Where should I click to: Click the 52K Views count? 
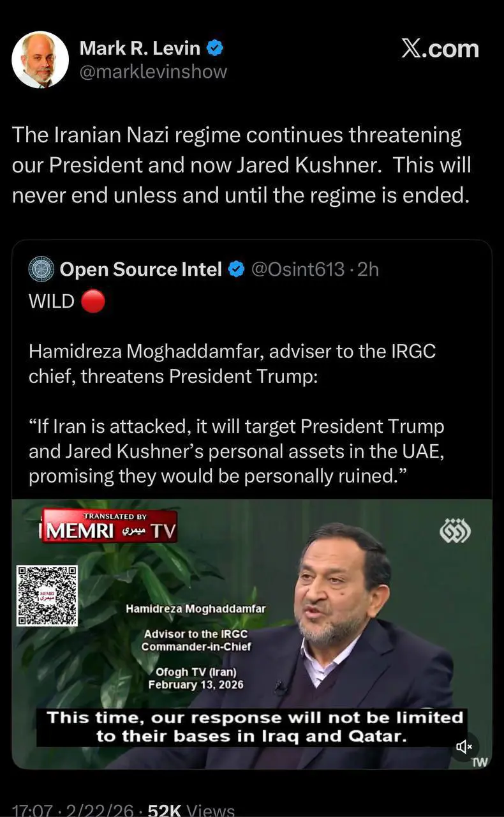pyautogui.click(x=191, y=810)
